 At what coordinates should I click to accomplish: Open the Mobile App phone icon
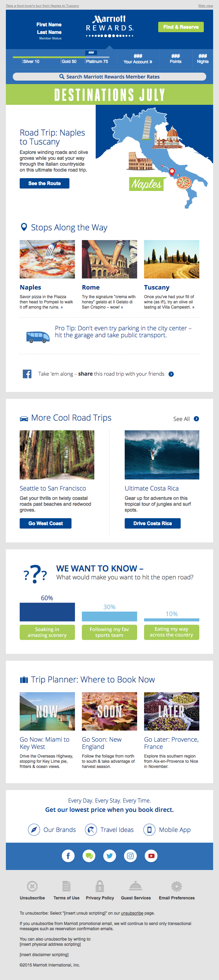coord(150,829)
